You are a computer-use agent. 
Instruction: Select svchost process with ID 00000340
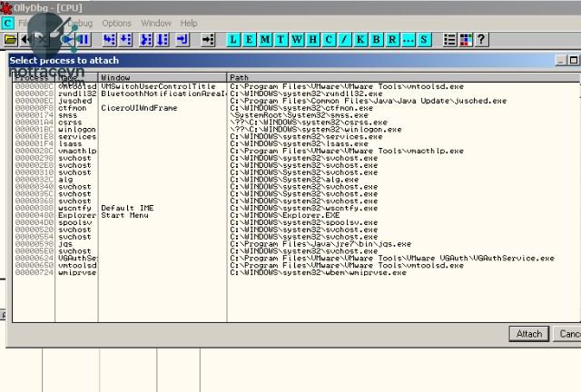click(x=297, y=187)
